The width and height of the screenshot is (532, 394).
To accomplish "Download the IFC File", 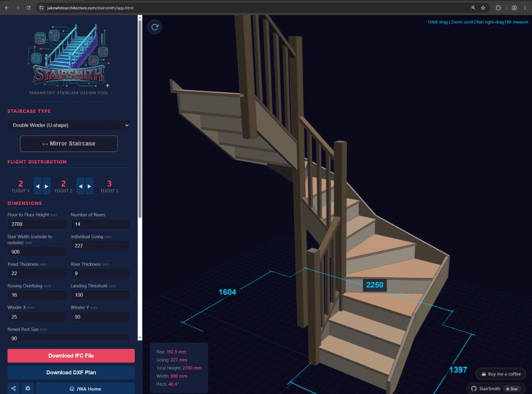I will 71,356.
